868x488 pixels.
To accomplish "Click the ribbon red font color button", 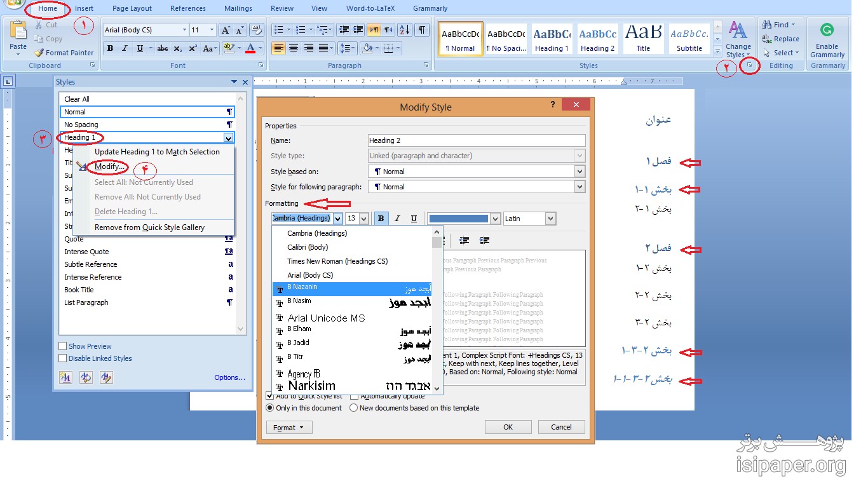I will (x=250, y=48).
